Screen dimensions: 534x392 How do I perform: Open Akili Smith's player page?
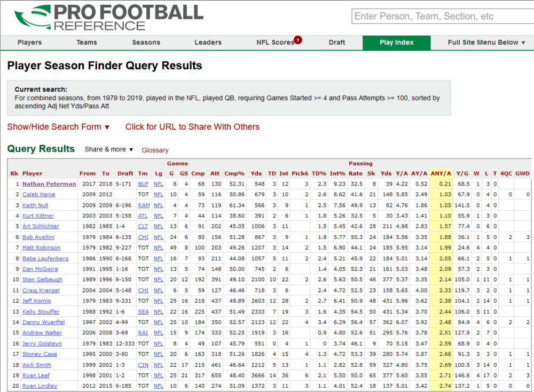click(x=37, y=365)
